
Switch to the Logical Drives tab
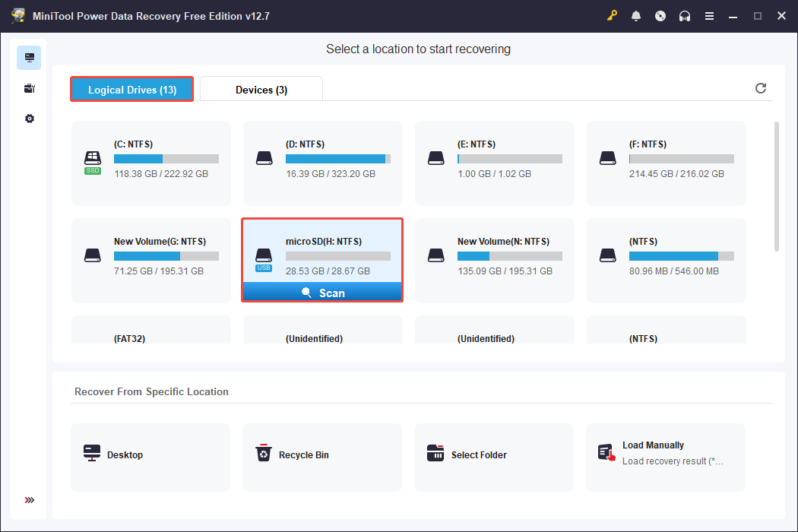pos(131,89)
